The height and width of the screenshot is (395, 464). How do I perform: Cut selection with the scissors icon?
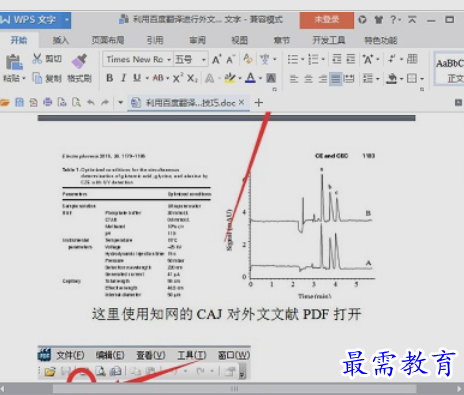[37, 59]
